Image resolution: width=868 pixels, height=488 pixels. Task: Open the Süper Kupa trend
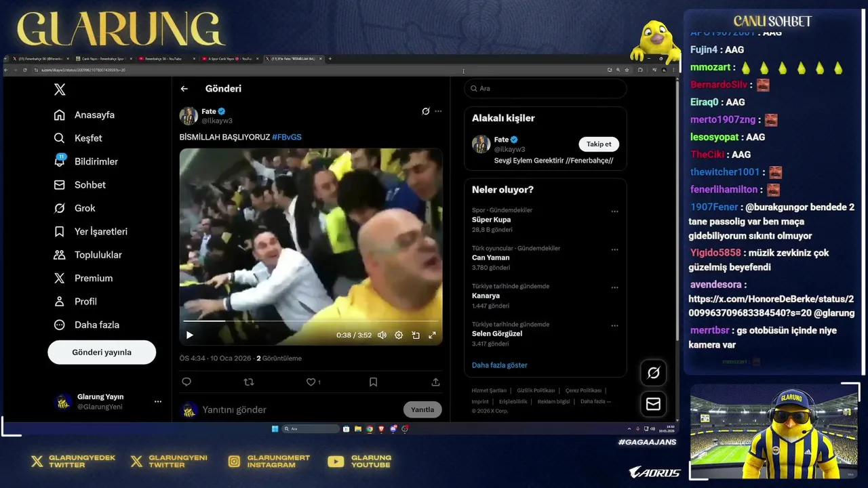coord(492,220)
